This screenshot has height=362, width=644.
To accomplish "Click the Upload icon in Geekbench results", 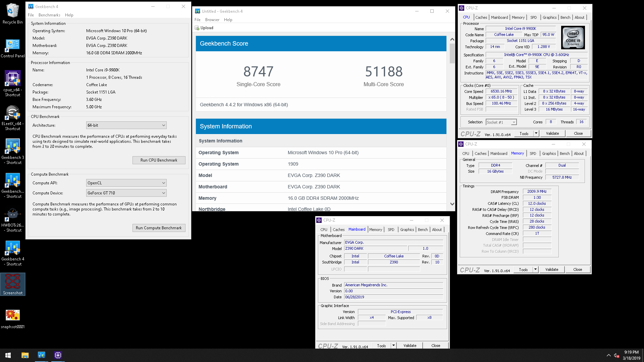I will pos(197,28).
